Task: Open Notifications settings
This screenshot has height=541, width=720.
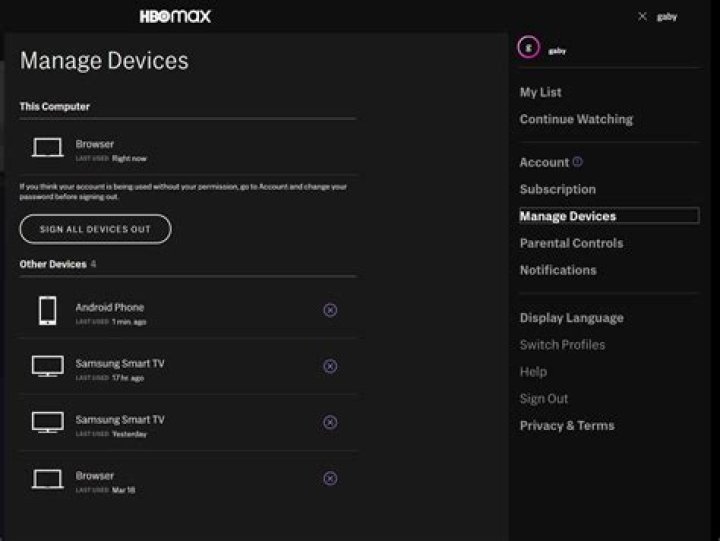Action: point(558,270)
